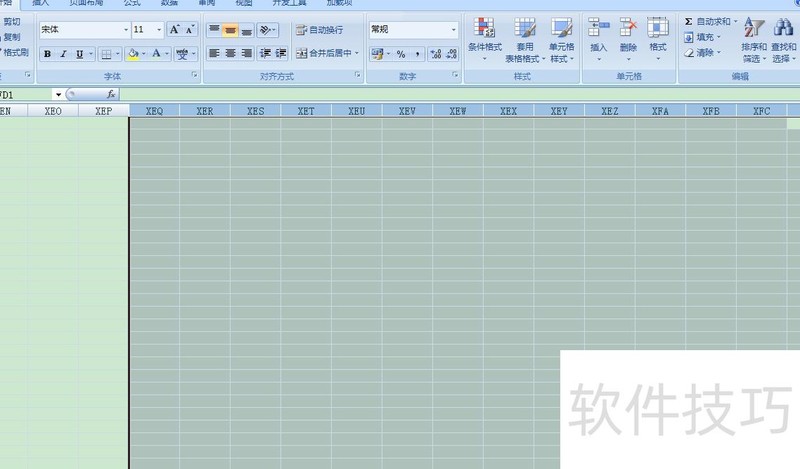Click 自动求和 AutoSum
Image resolution: width=800 pixels, height=469 pixels.
(x=707, y=21)
